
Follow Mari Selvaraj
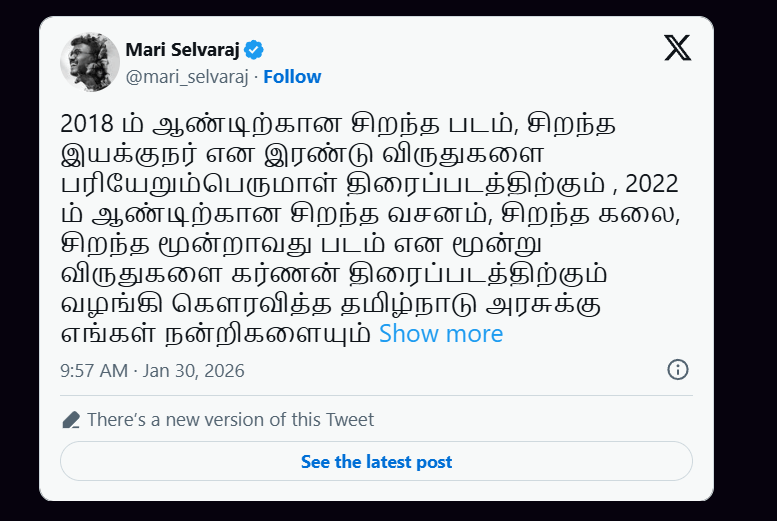click(x=292, y=77)
